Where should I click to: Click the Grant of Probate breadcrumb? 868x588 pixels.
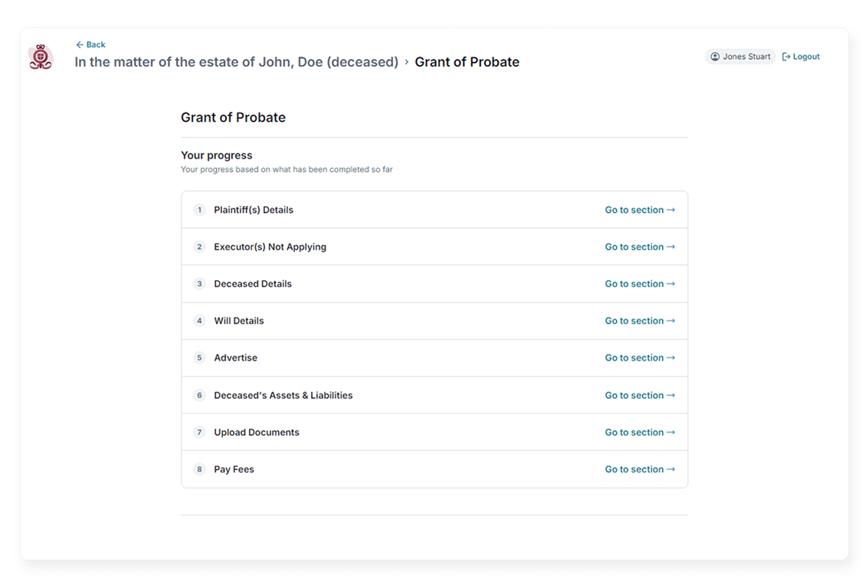pos(467,62)
